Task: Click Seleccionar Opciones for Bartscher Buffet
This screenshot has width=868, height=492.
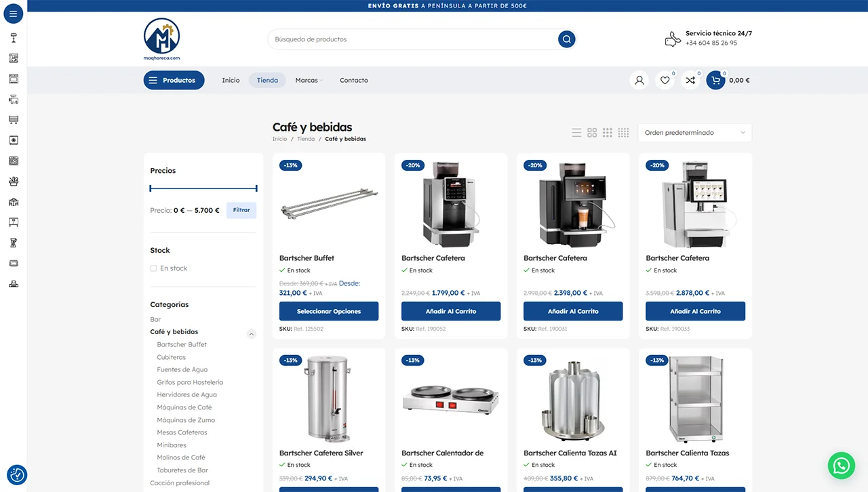Action: pos(329,311)
